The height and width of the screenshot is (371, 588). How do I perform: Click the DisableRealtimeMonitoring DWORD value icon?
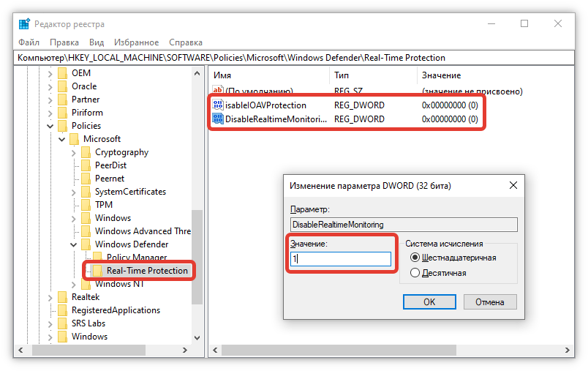tap(217, 119)
